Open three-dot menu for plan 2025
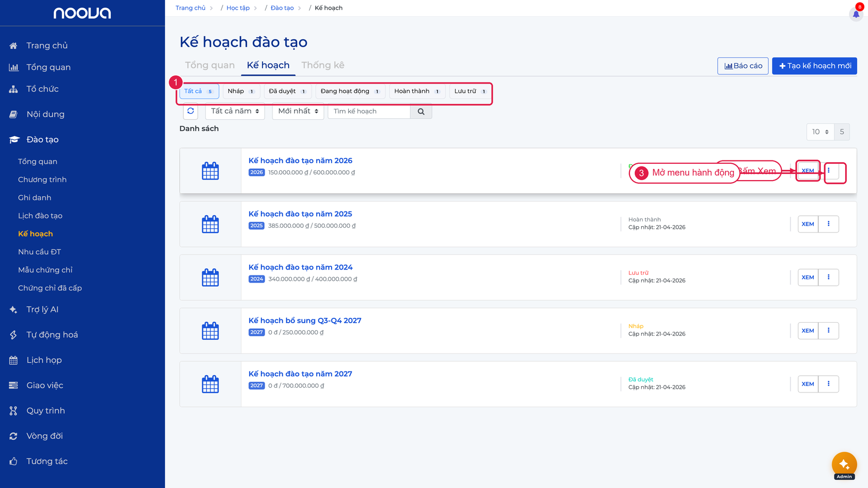 click(x=828, y=224)
